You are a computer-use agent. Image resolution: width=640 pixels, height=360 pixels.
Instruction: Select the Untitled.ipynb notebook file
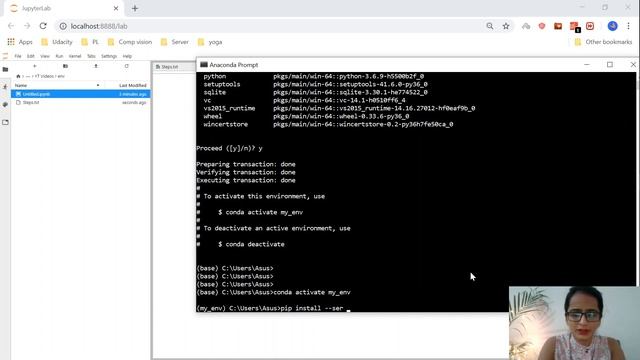[81, 94]
